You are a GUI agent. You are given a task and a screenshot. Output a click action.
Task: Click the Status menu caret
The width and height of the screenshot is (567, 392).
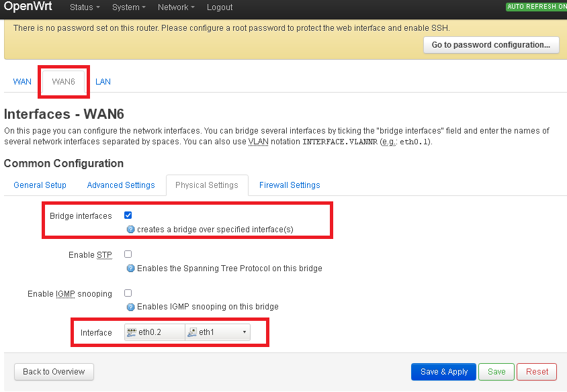tap(98, 7)
